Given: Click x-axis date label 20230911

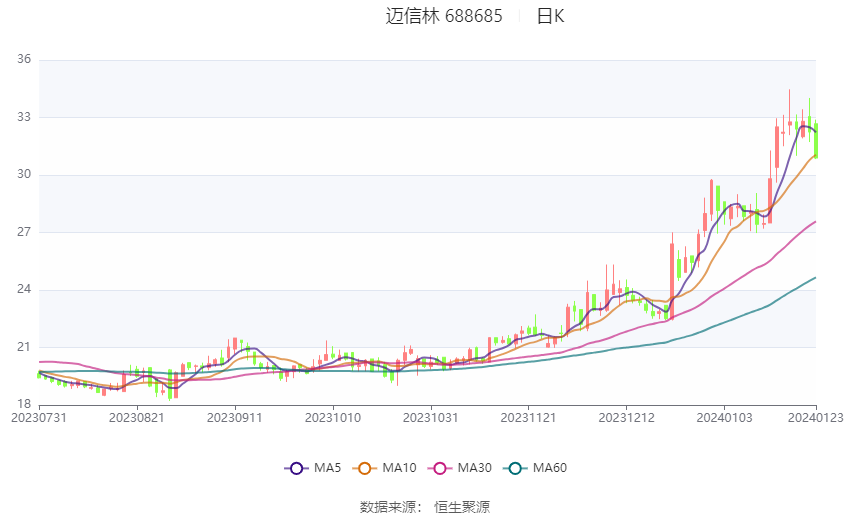Looking at the screenshot, I should click(235, 418).
